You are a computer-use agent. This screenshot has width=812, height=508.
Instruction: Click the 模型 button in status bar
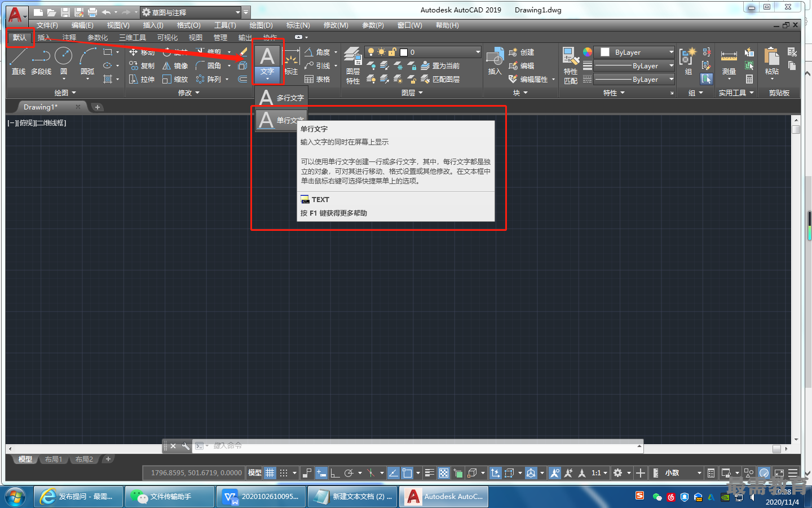[255, 473]
